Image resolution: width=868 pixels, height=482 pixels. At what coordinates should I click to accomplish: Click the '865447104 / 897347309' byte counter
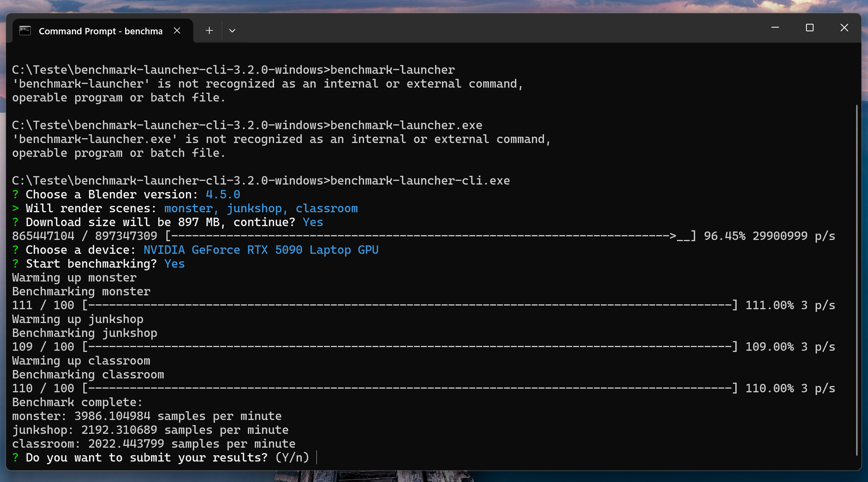click(85, 236)
